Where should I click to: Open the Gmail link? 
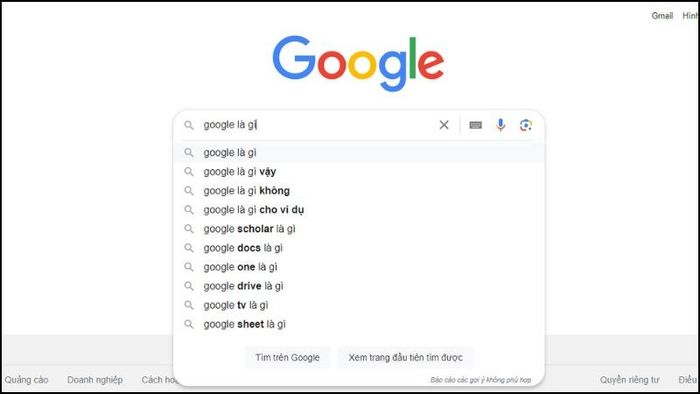point(662,16)
